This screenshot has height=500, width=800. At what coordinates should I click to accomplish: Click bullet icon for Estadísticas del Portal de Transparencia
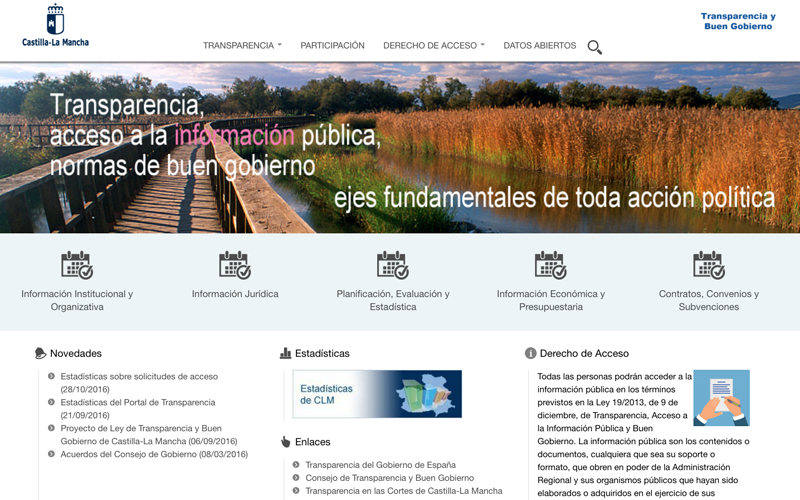51,402
